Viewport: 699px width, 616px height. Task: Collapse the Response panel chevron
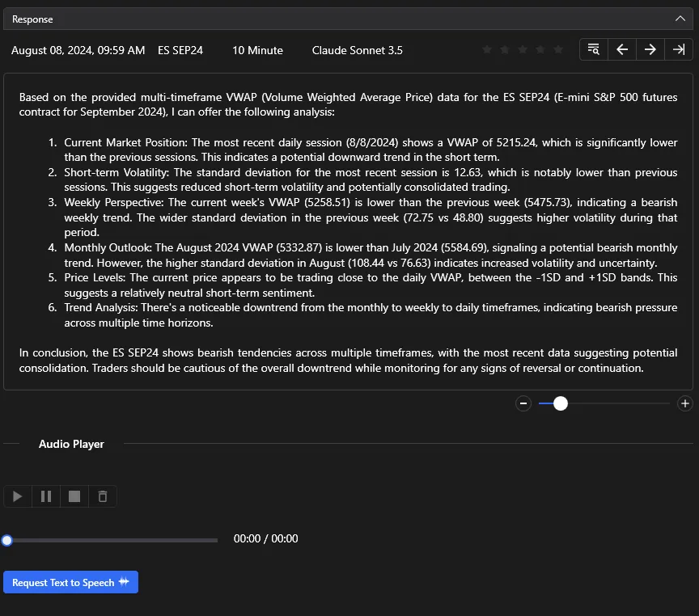point(680,18)
